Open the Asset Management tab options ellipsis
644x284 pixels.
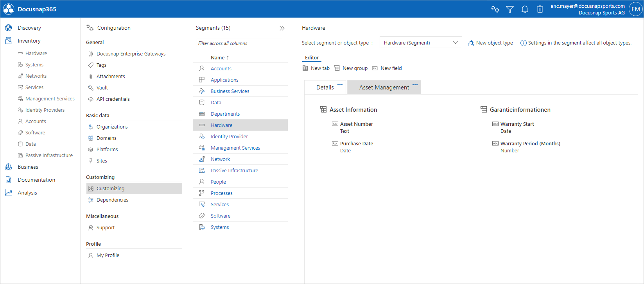pyautogui.click(x=415, y=84)
